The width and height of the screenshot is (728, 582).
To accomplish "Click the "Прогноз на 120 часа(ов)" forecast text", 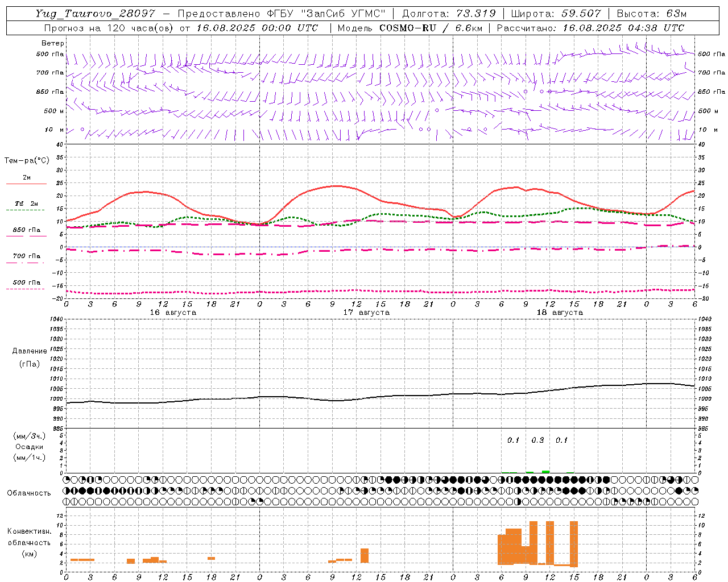I will tap(109, 28).
